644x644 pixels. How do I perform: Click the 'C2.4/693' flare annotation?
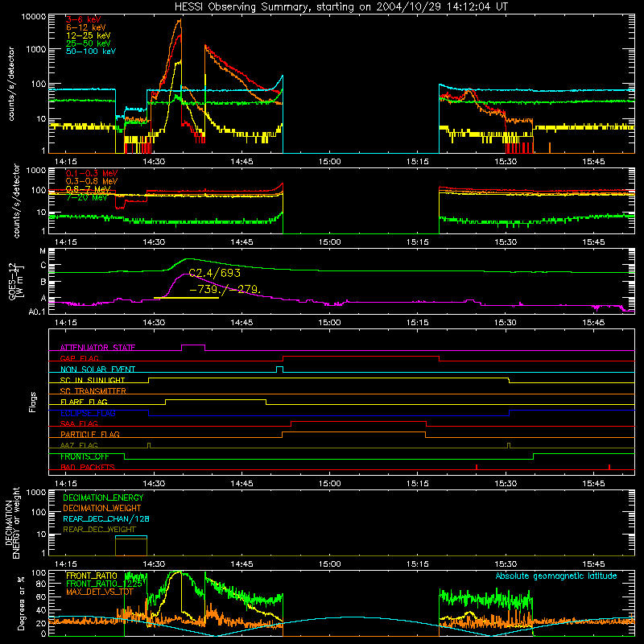[214, 273]
